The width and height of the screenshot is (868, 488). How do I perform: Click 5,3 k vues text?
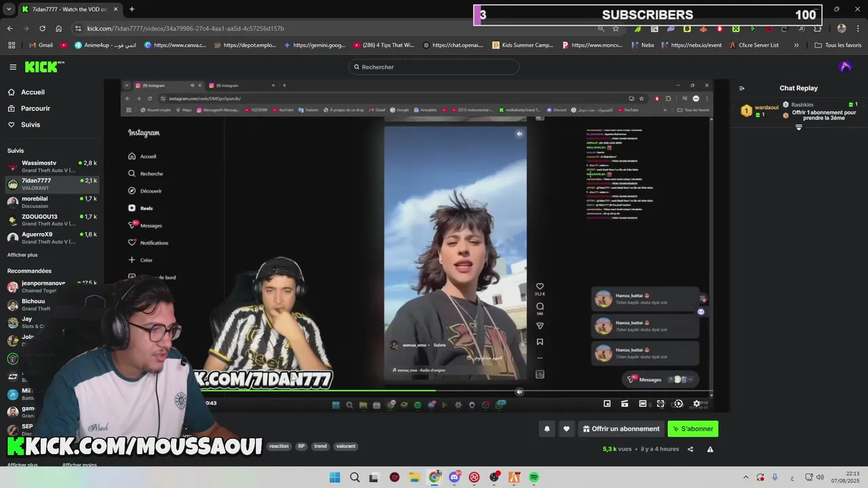point(616,449)
